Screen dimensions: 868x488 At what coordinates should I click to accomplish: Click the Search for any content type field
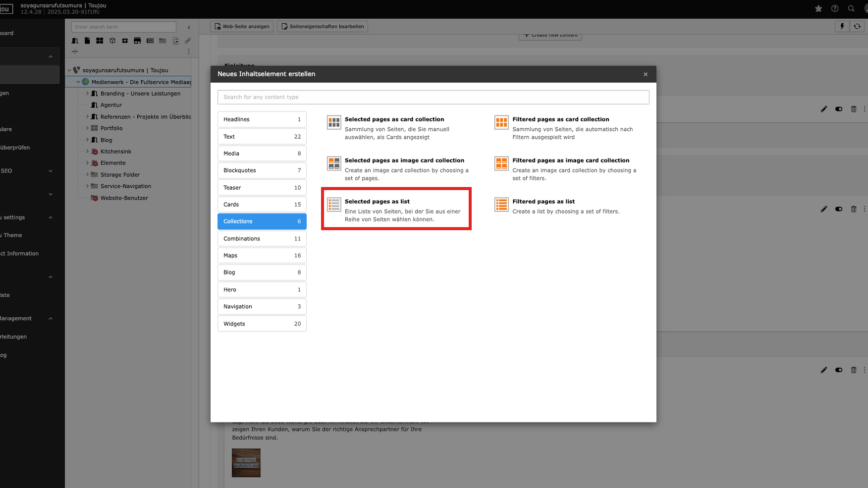coord(433,97)
